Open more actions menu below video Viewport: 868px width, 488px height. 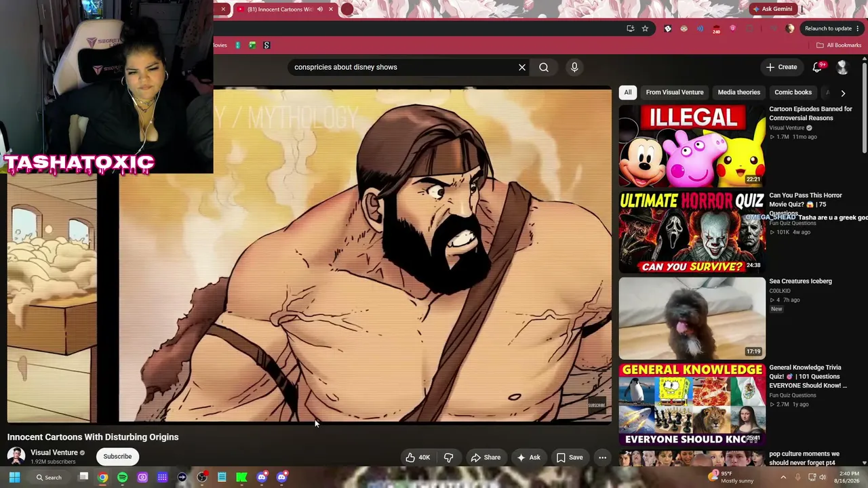(602, 457)
